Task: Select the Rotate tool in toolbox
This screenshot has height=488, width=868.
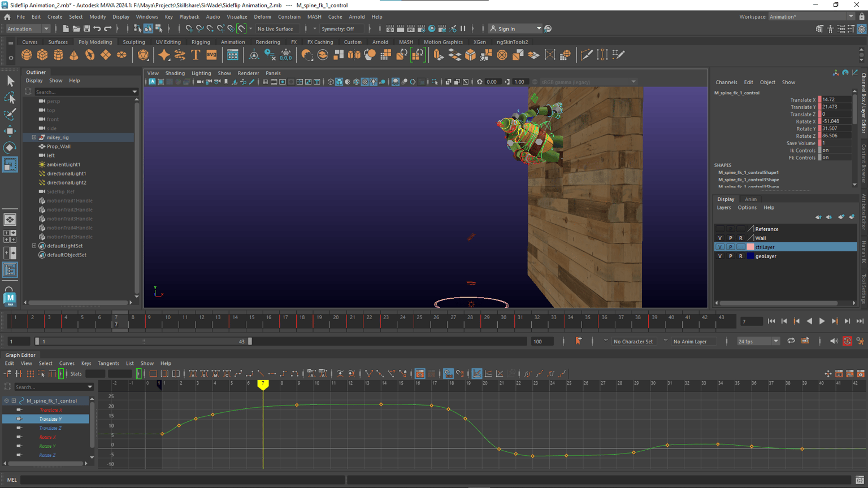Action: pos(10,147)
